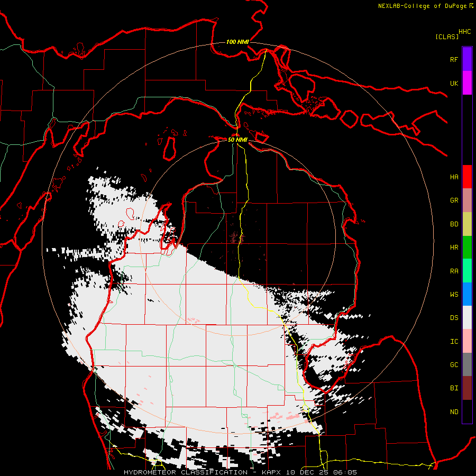Click the RF legend label
This screenshot has height=476, width=476.
click(454, 59)
